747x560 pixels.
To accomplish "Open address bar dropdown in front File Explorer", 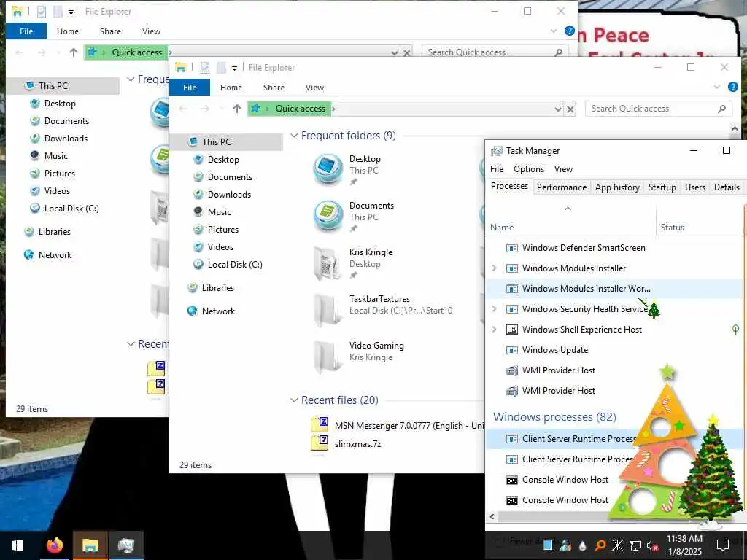I will [x=558, y=109].
